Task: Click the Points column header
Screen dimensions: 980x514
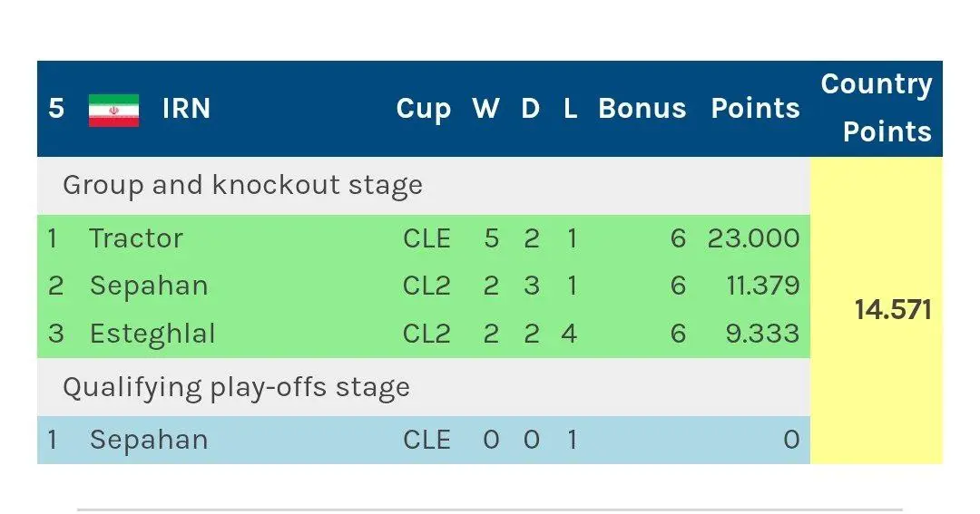Action: point(755,109)
